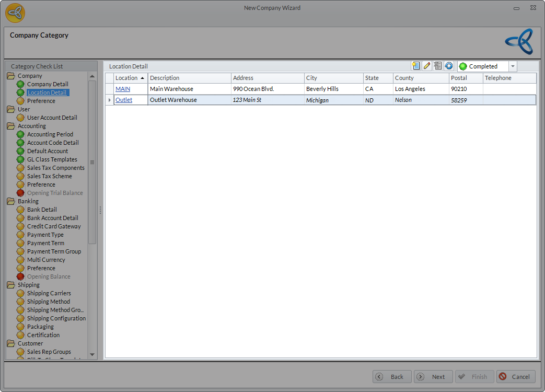Viewport: 545px width, 392px height.
Task: Open Payment Type item
Action: coord(45,235)
